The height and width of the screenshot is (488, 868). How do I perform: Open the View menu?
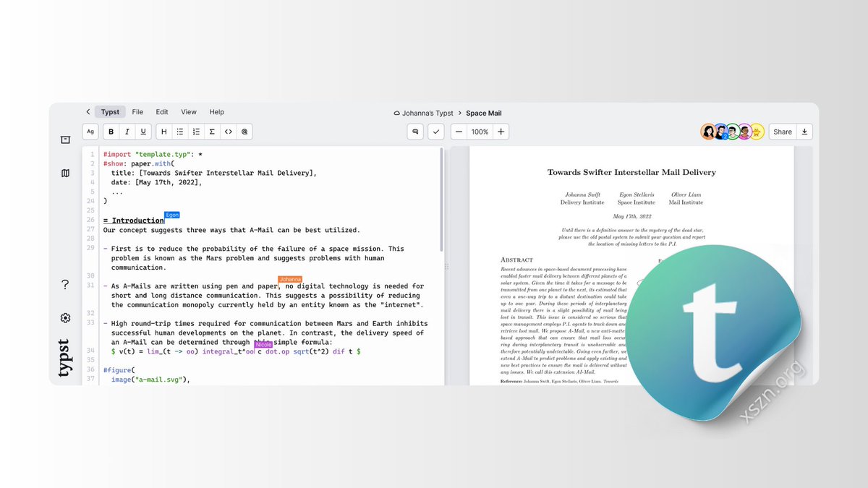coord(189,112)
